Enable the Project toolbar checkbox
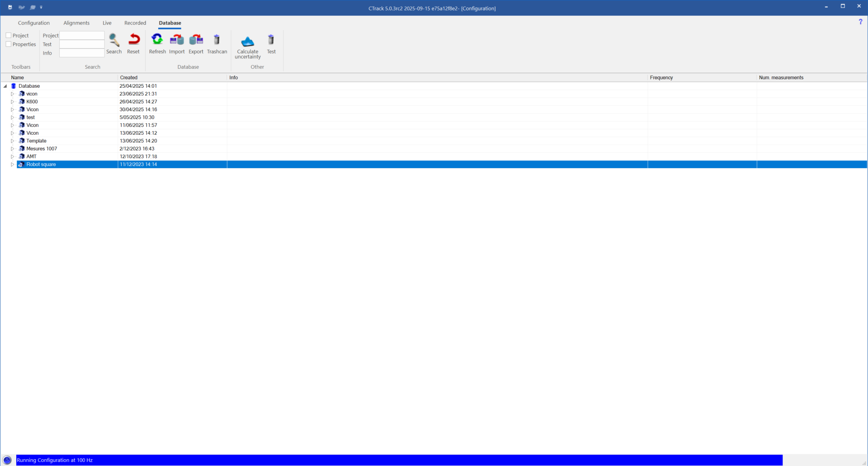 coord(9,35)
